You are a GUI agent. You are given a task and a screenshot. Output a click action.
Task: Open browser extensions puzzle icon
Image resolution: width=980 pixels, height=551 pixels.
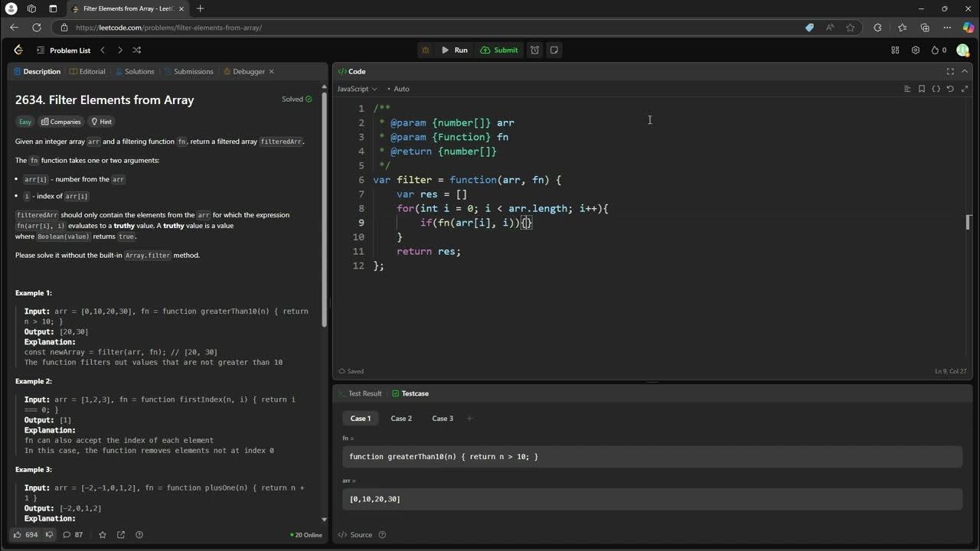877,28
